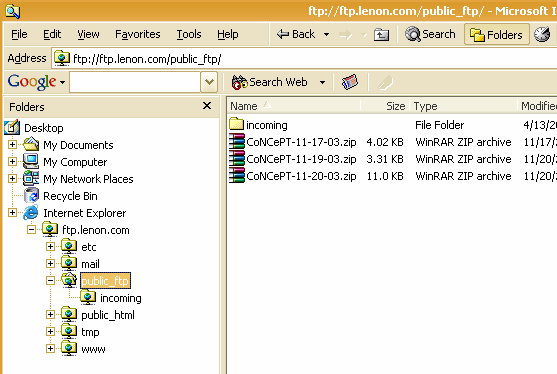Select Desktop in the folder tree
Viewport: 557px width, 374px height.
click(x=44, y=128)
